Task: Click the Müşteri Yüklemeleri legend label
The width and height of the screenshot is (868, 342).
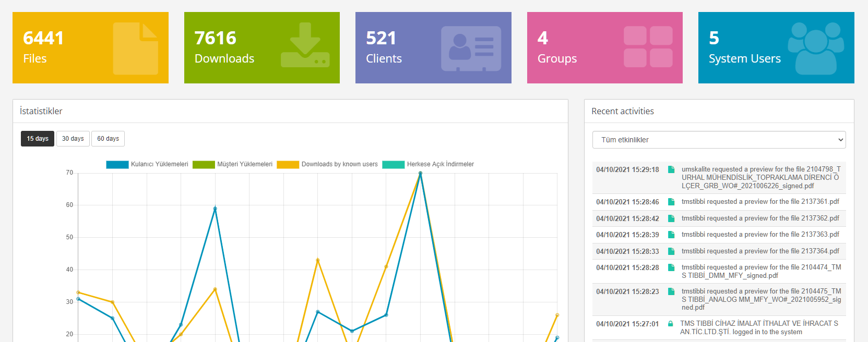Action: click(x=245, y=164)
